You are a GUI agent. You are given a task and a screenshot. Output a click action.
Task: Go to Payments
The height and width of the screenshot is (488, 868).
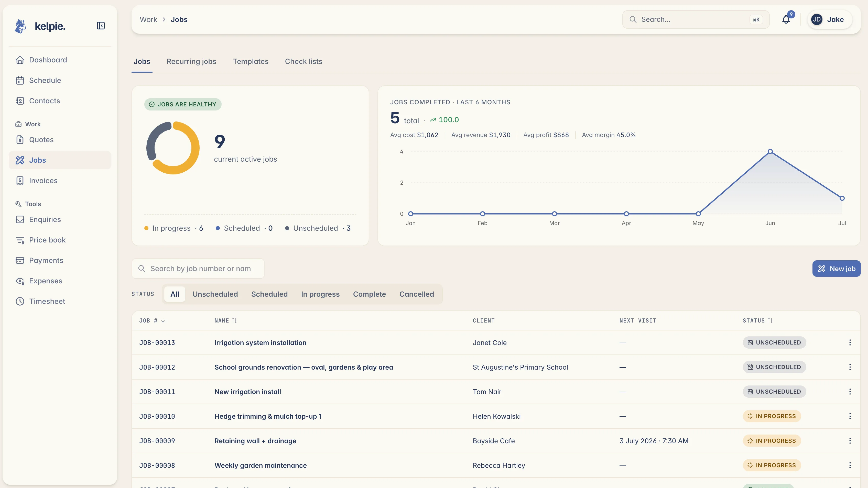point(60,260)
